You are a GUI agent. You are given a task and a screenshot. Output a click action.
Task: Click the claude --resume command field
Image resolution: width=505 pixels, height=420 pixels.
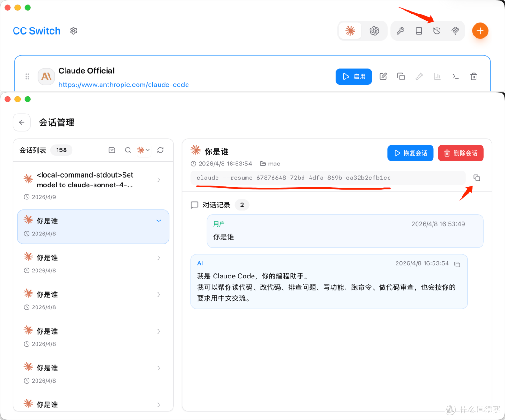click(328, 178)
